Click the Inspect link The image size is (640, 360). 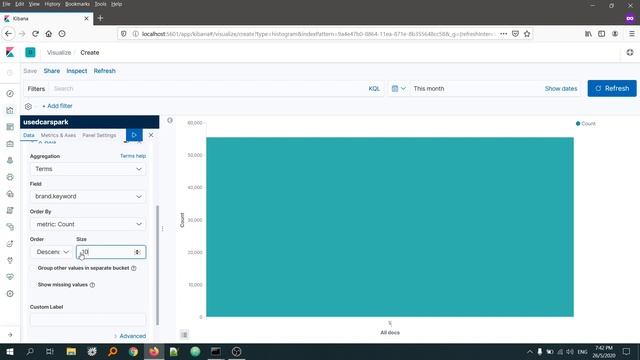77,71
